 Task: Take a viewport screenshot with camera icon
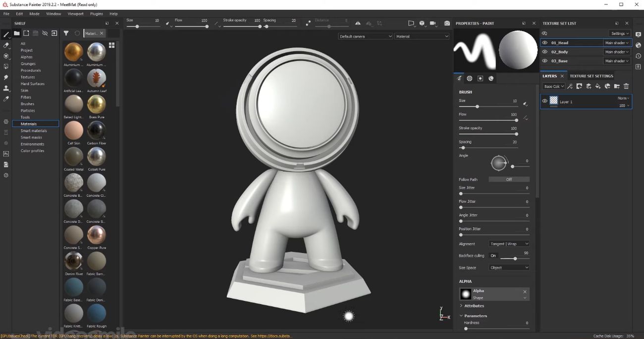point(447,23)
